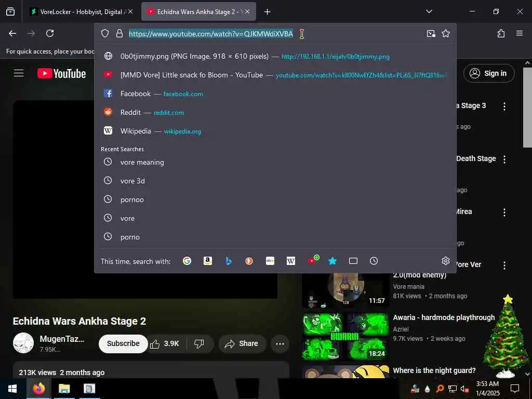View site security padlock info
Viewport: 532px width, 399px height.
(x=119, y=33)
